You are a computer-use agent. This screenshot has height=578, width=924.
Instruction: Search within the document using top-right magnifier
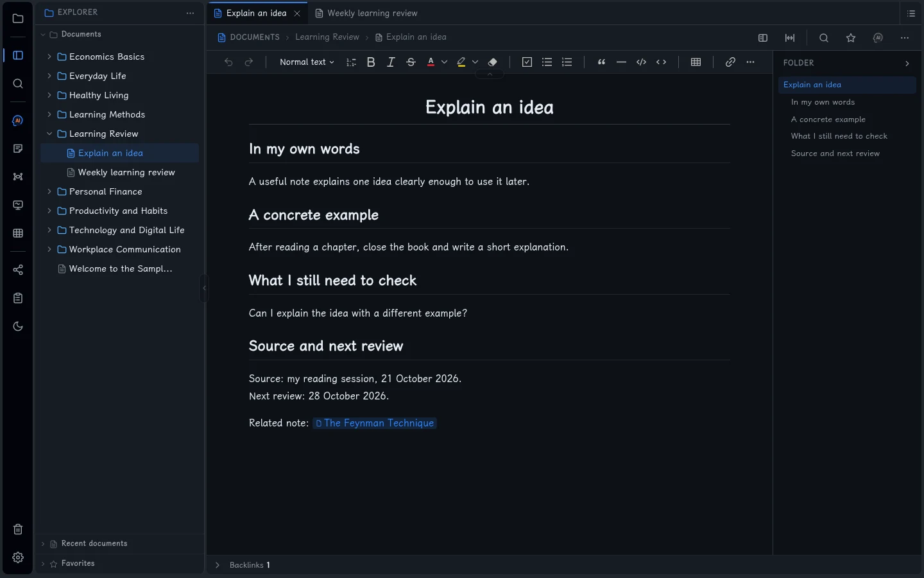[824, 38]
